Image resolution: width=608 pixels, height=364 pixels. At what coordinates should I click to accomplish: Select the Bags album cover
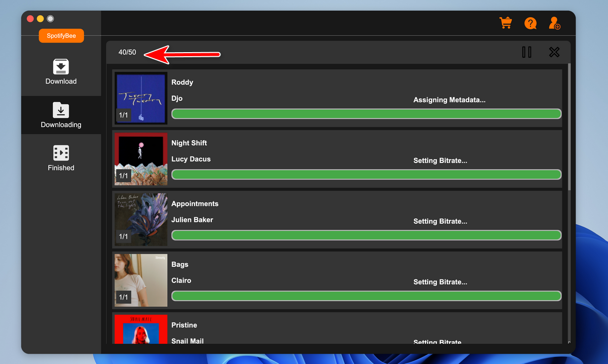141,280
